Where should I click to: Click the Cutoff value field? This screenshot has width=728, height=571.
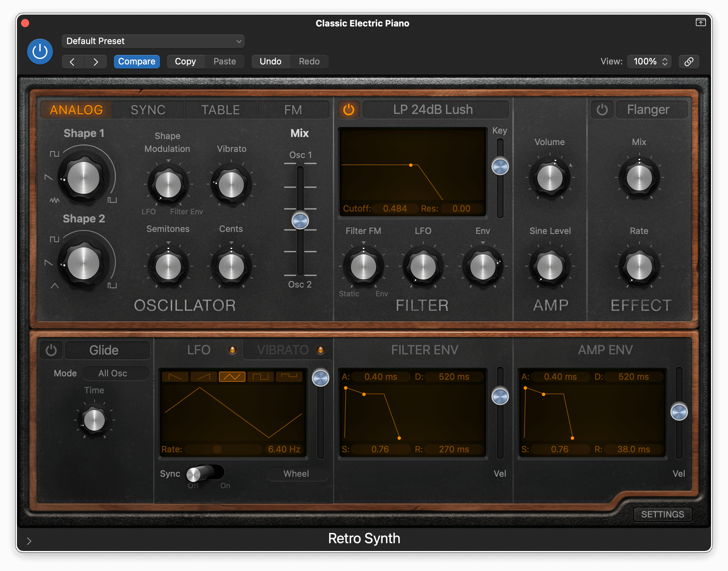tap(395, 208)
